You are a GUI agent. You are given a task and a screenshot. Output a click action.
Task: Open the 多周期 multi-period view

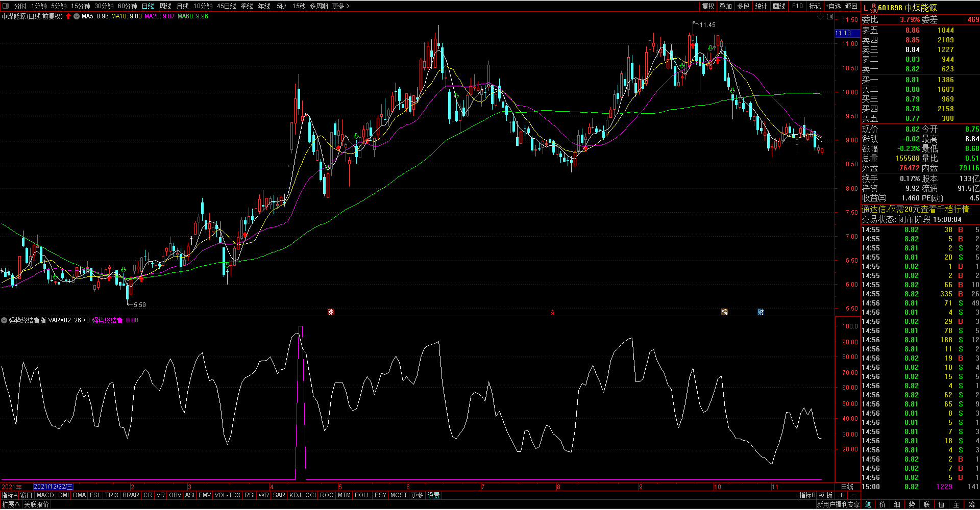[x=318, y=6]
